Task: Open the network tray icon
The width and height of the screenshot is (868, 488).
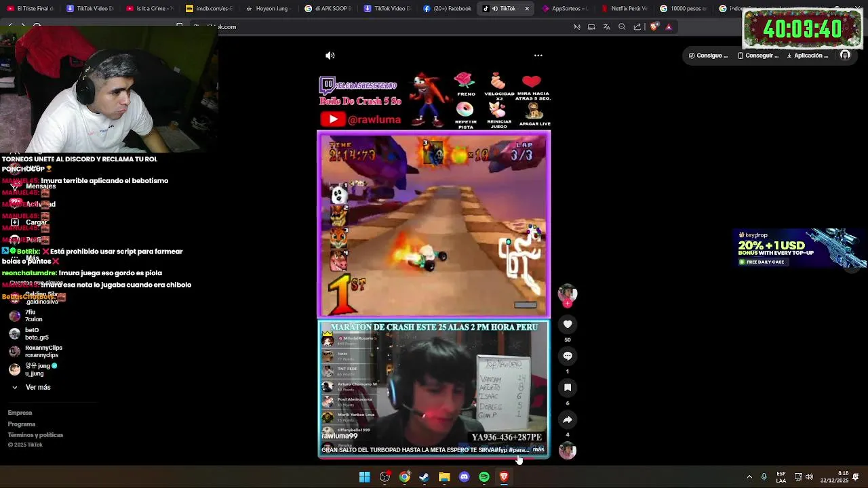Action: (799, 477)
